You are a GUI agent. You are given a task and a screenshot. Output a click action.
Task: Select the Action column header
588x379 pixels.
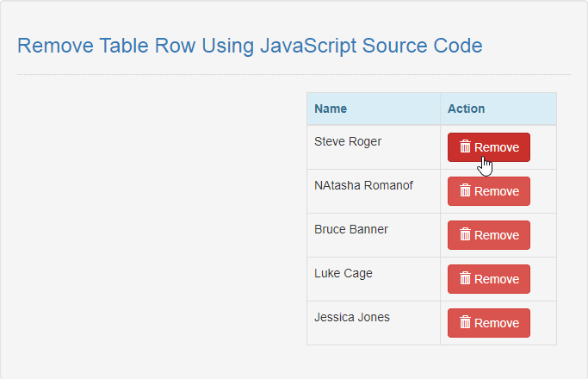point(498,109)
